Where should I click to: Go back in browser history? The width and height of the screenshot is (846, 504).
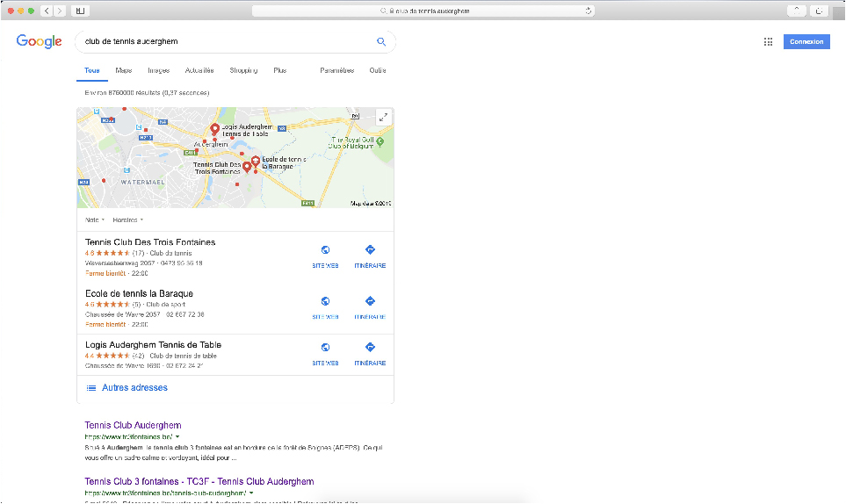47,11
